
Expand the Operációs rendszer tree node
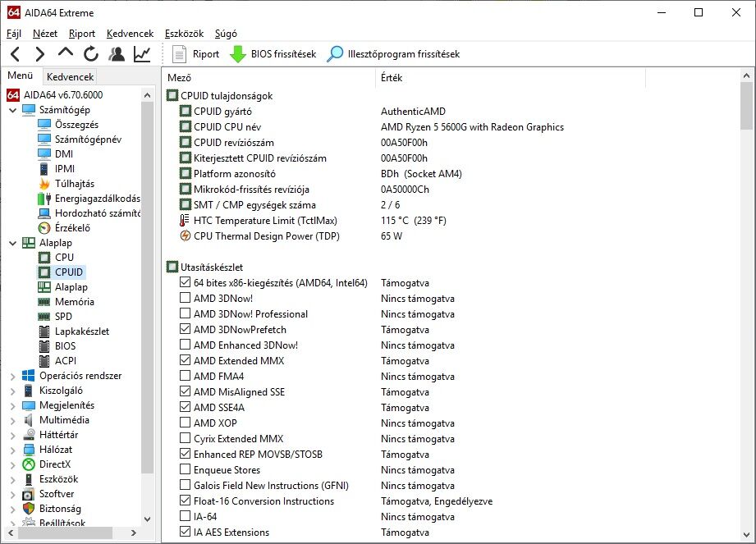coord(12,376)
